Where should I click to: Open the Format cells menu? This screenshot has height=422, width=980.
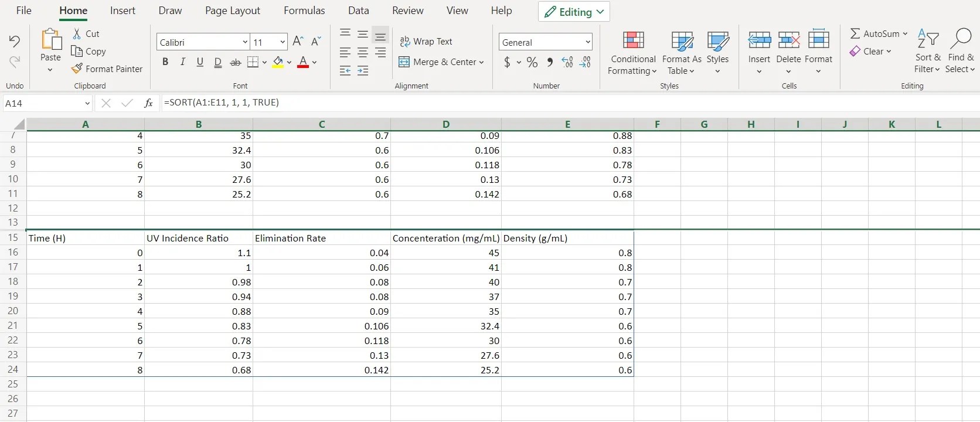pos(819,52)
